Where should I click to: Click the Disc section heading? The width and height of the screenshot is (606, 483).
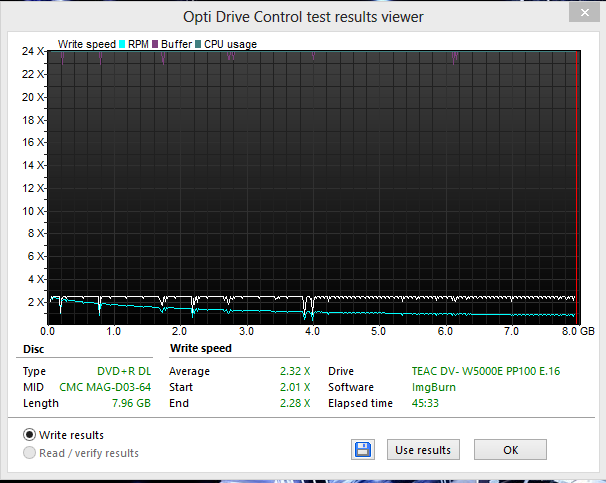34,349
